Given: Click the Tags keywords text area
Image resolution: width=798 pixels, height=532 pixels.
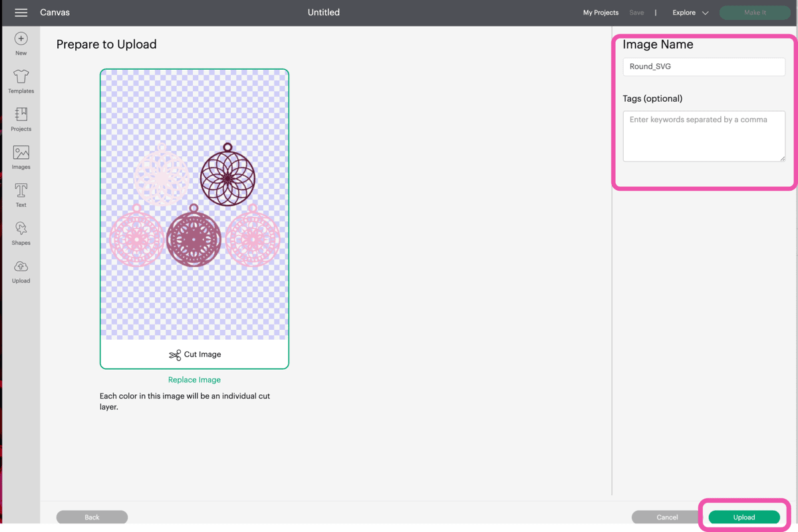Looking at the screenshot, I should pyautogui.click(x=704, y=136).
